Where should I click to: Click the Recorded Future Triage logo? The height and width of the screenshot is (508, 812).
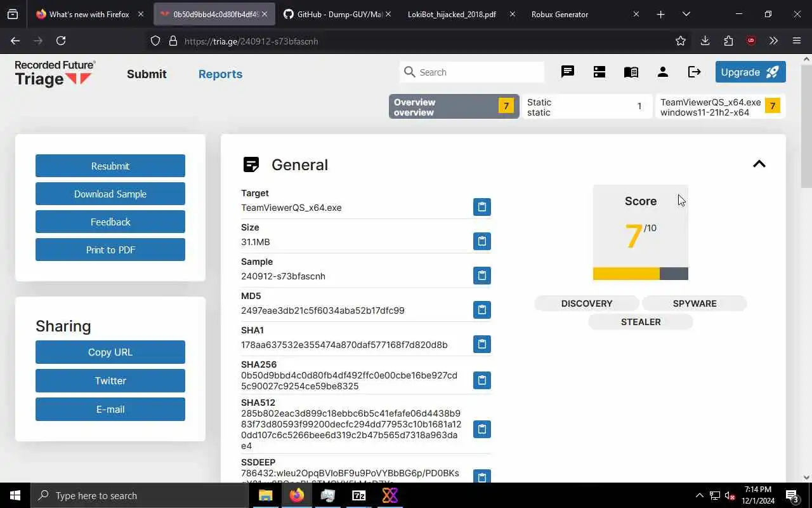(x=55, y=74)
